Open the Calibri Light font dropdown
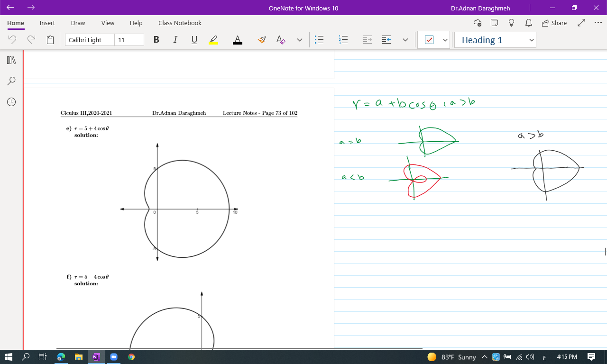Image resolution: width=607 pixels, height=364 pixels. 90,40
